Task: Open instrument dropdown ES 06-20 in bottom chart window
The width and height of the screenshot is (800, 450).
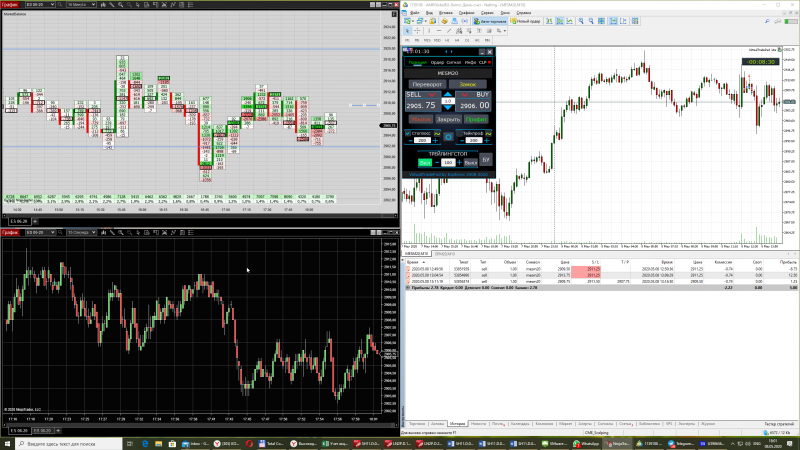Action: coord(40,233)
